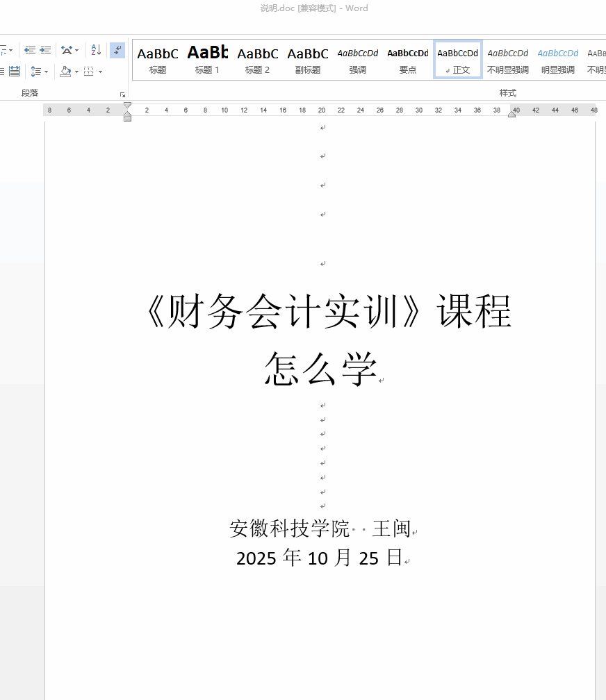Toggle show/hide paragraph marks
This screenshot has height=700, width=606.
117,50
